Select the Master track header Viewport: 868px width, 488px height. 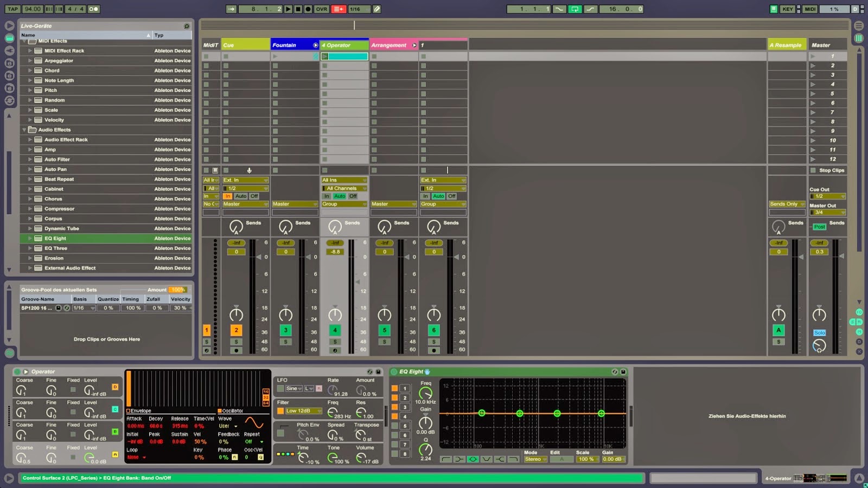coord(827,45)
